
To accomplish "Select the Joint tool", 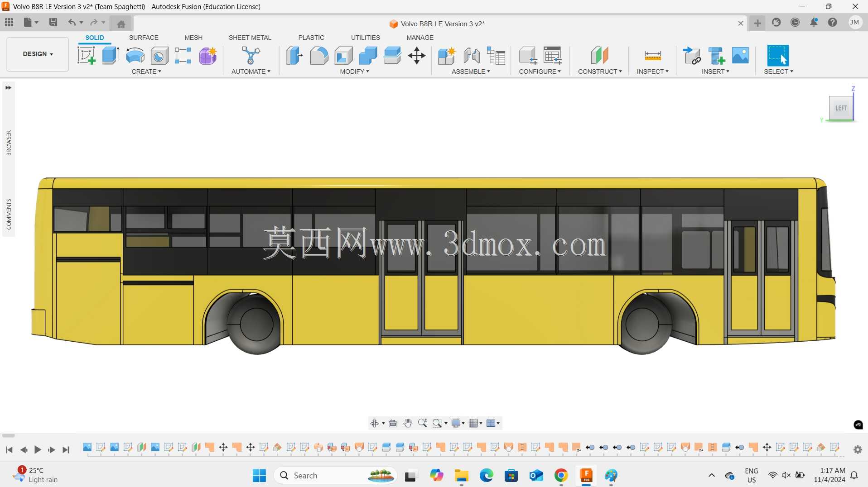I will [x=472, y=56].
